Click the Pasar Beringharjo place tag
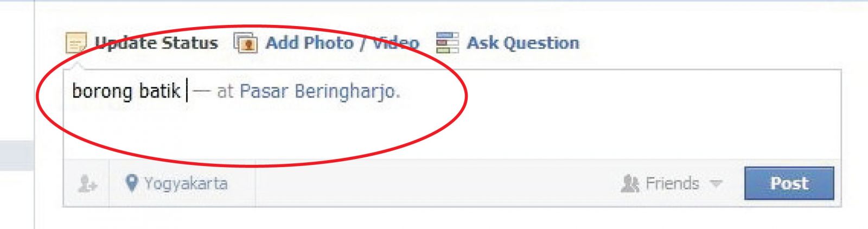868x229 pixels. click(x=320, y=91)
